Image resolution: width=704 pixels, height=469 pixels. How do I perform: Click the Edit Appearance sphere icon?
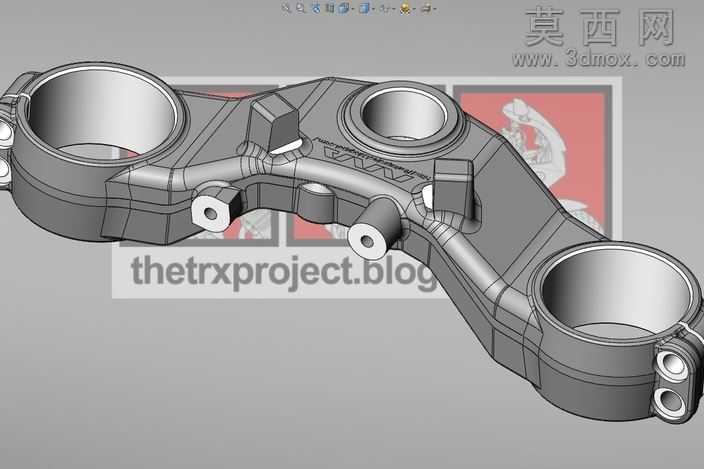coord(405,8)
